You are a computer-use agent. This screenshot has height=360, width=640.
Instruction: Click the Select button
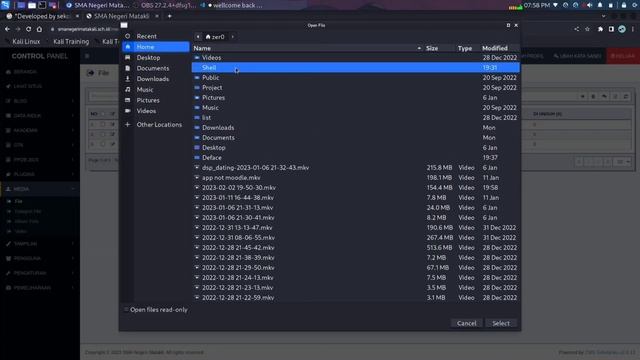click(x=501, y=323)
